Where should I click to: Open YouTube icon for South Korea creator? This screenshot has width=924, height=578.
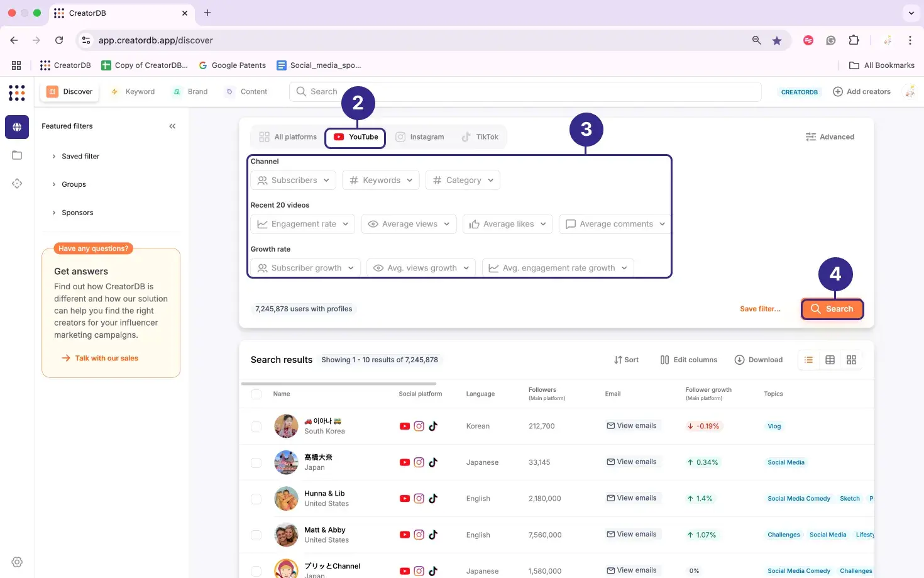tap(405, 426)
